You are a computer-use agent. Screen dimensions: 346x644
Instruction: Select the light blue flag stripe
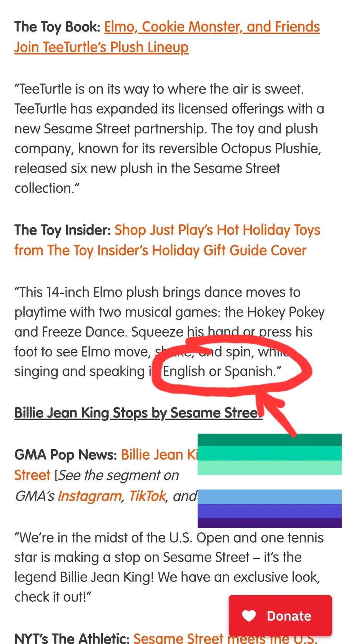[x=269, y=497]
